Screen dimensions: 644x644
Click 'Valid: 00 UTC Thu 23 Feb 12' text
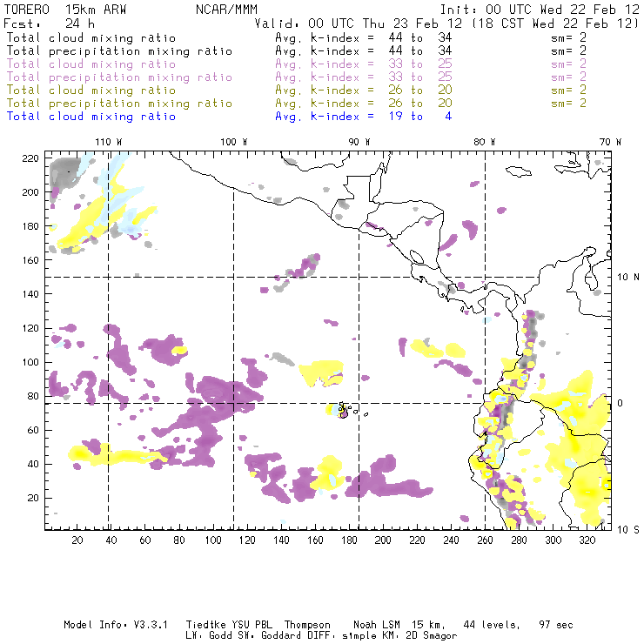point(359,23)
